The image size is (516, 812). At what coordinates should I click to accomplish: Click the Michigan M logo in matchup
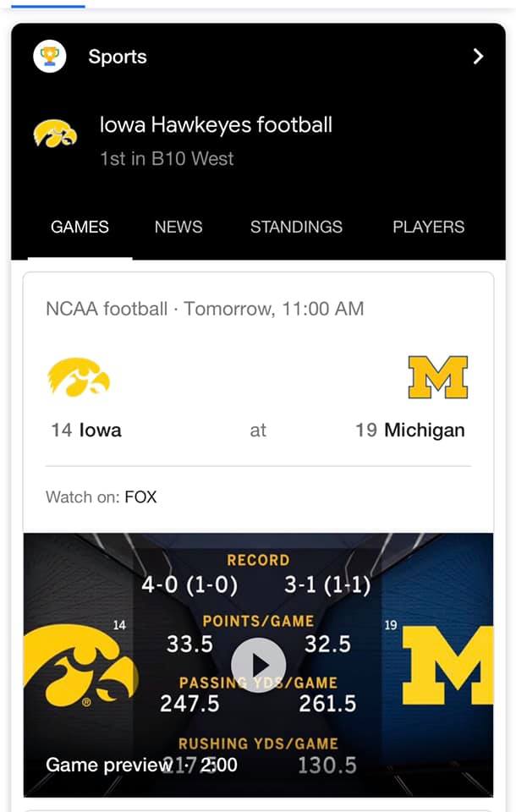point(438,377)
